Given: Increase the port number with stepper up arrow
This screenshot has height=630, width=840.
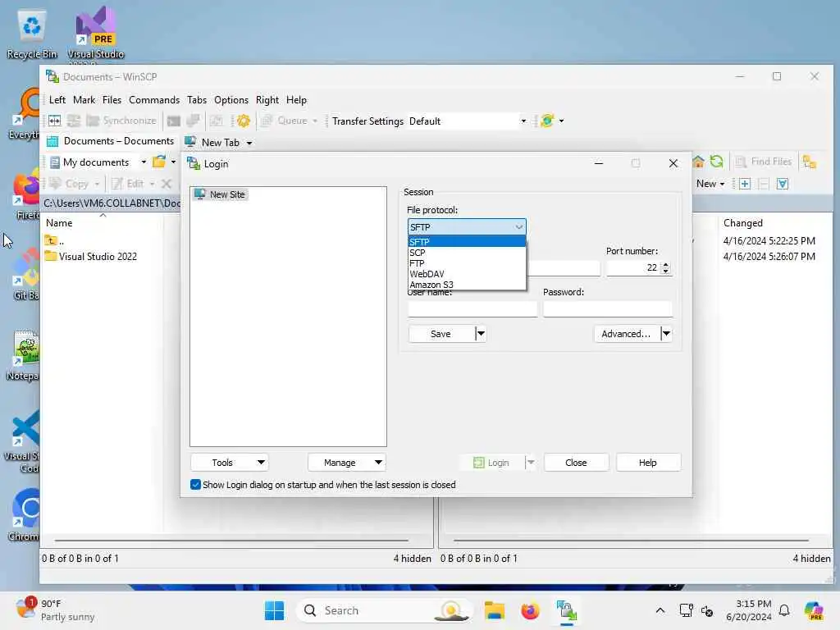Looking at the screenshot, I should tap(666, 264).
